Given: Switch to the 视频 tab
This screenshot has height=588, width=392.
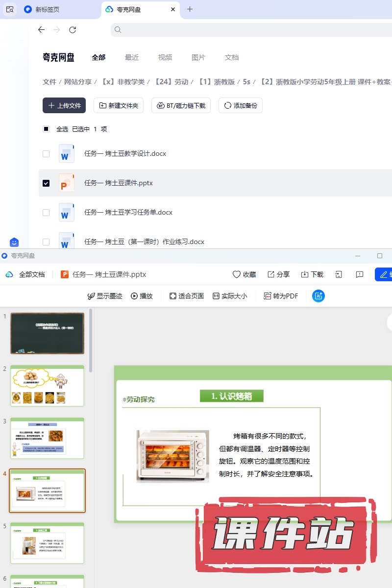Looking at the screenshot, I should click(x=165, y=57).
